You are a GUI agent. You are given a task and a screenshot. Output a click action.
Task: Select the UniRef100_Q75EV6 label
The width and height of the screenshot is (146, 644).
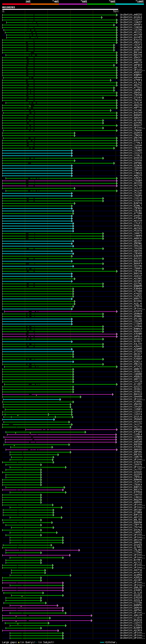(x=131, y=306)
